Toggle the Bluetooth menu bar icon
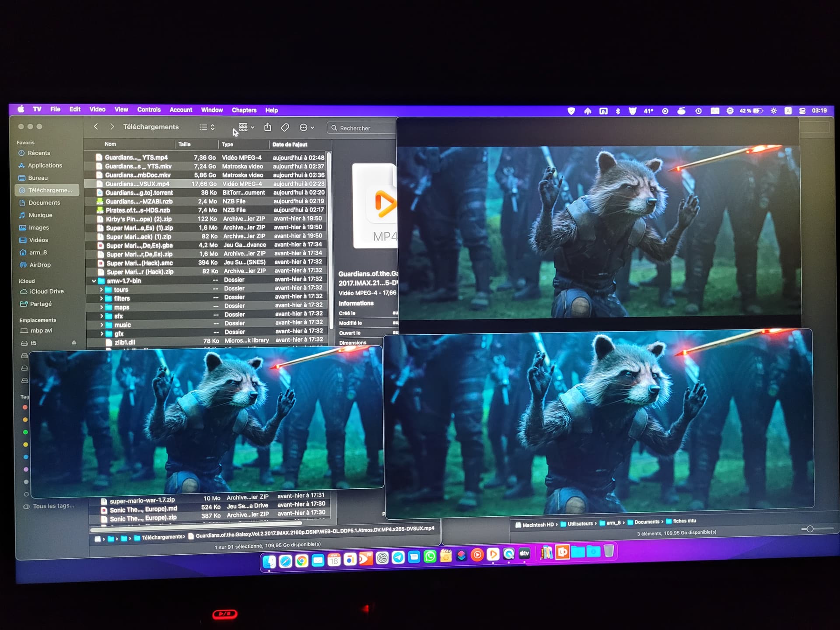Screen dimensions: 840x630 tap(618, 111)
